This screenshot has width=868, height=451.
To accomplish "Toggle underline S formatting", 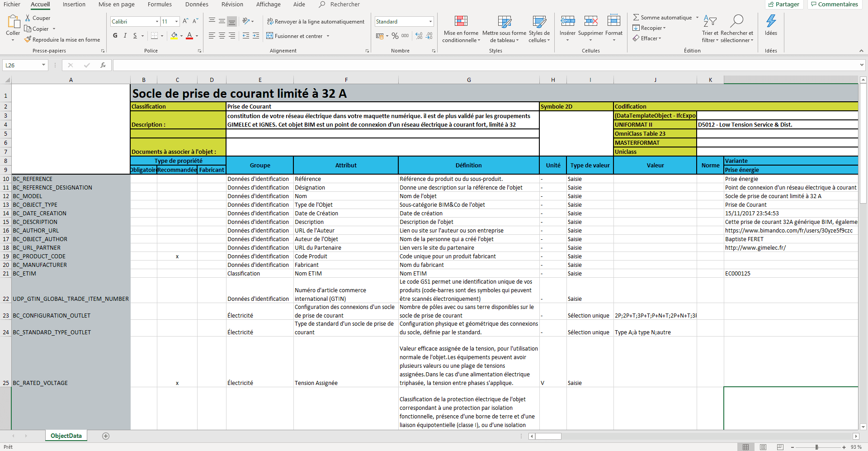I will (135, 36).
